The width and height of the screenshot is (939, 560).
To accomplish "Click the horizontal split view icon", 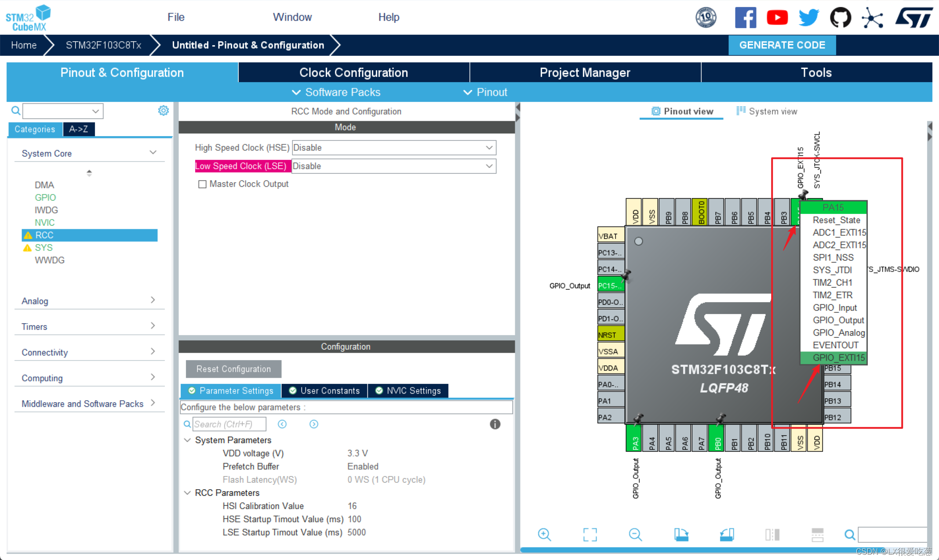I will click(x=818, y=535).
